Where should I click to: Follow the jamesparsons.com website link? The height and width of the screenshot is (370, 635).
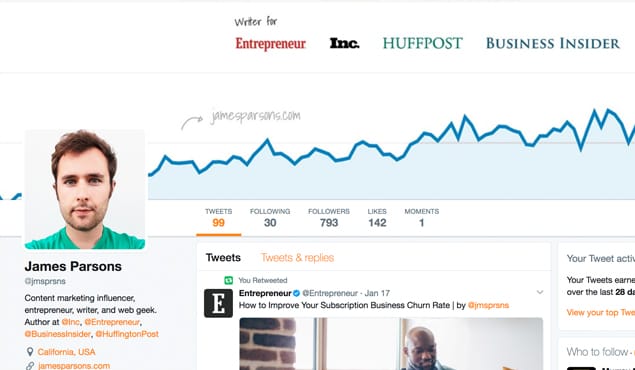[x=74, y=366]
